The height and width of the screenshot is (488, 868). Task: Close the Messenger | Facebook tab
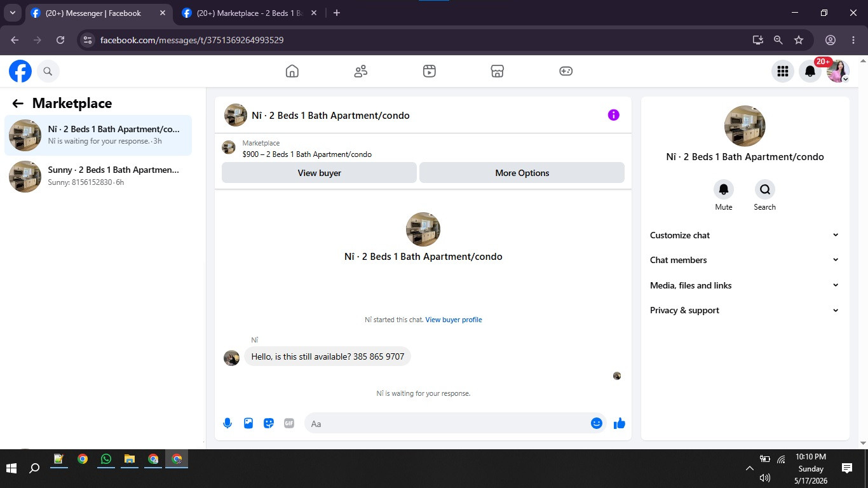(163, 13)
